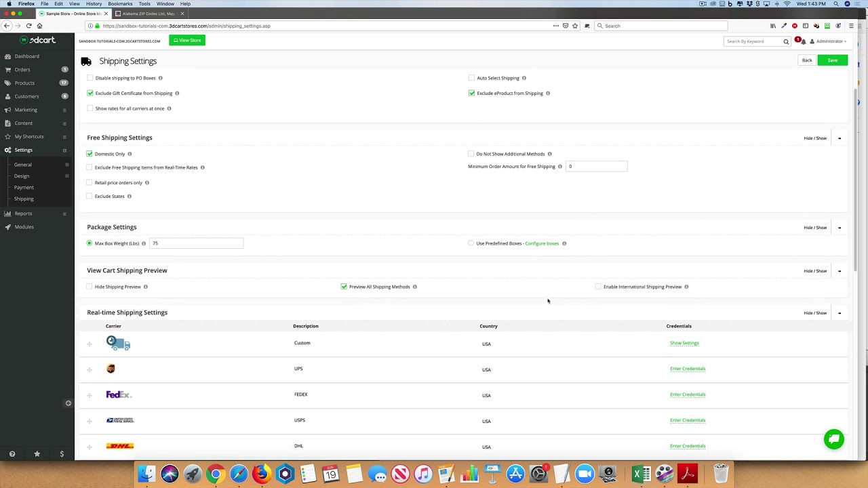Click Enter Credentials for FEDEX
The width and height of the screenshot is (868, 488).
point(688,394)
